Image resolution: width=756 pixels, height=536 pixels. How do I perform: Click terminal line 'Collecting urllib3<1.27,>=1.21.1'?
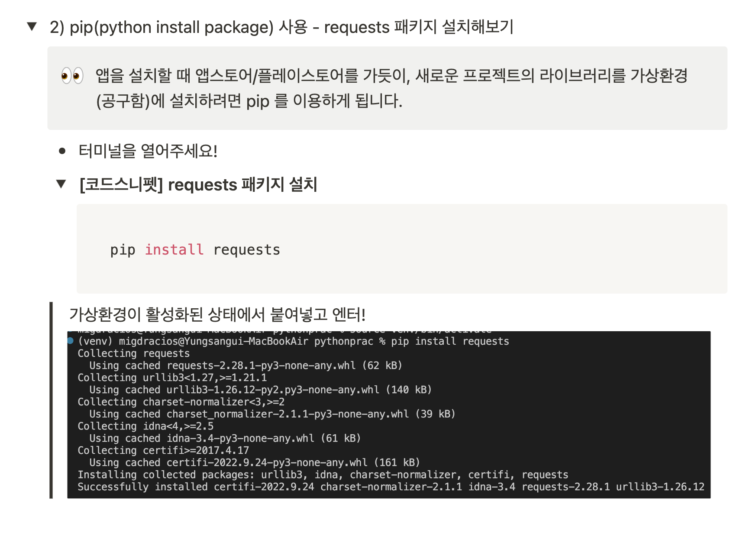[172, 378]
